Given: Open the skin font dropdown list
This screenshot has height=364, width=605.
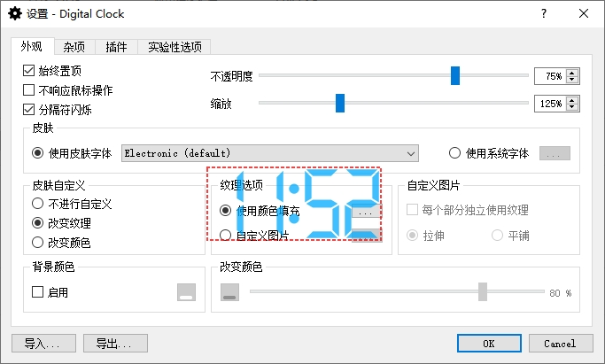Looking at the screenshot, I should 269,153.
